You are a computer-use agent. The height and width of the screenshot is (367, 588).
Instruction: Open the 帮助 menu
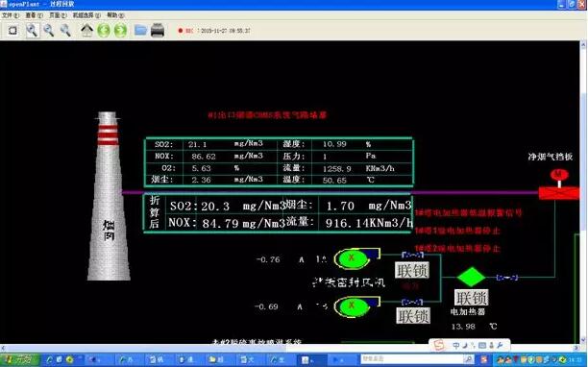(x=115, y=15)
